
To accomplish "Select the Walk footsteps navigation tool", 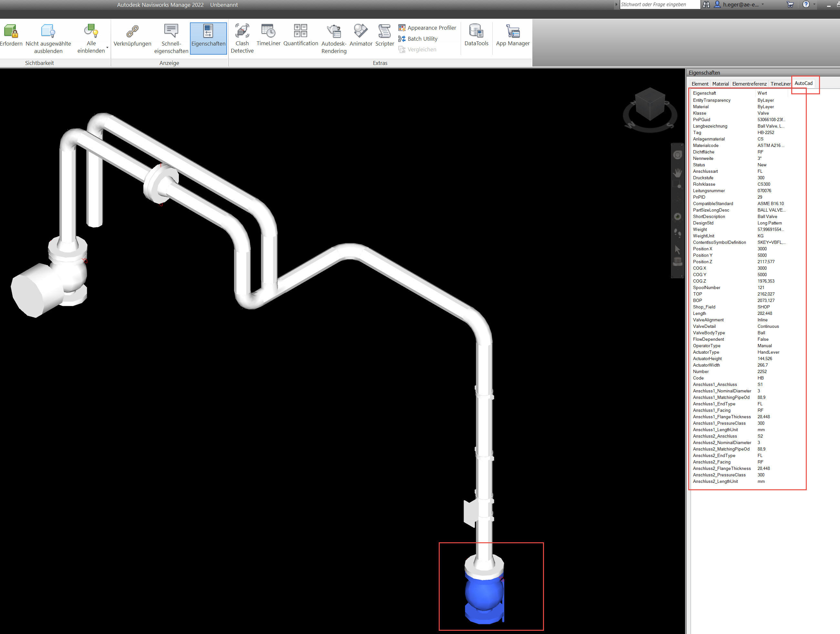I will [x=677, y=233].
